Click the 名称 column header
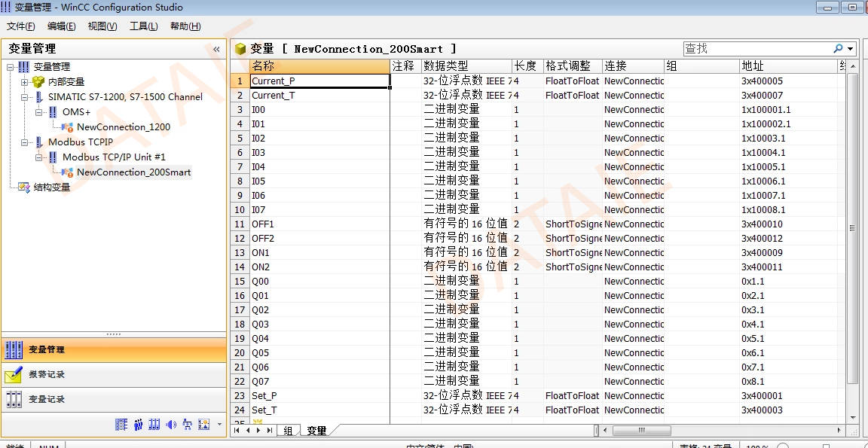This screenshot has height=448, width=868. (320, 66)
